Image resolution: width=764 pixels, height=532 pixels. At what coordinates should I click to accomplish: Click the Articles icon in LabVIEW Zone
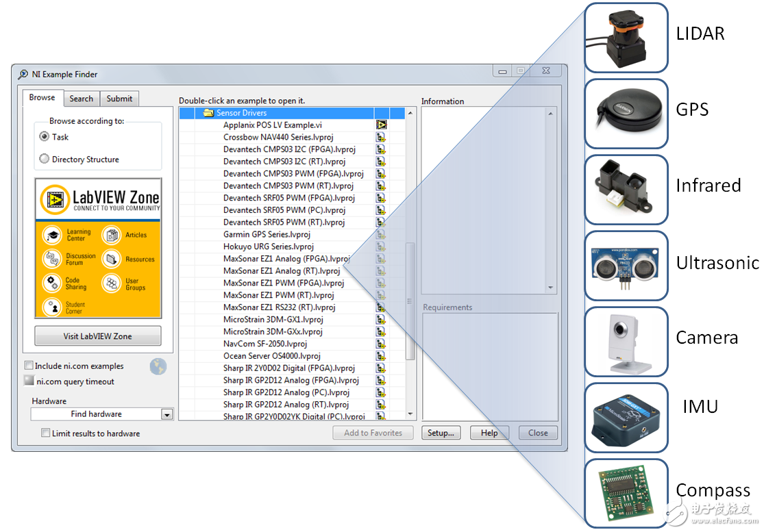click(x=111, y=235)
